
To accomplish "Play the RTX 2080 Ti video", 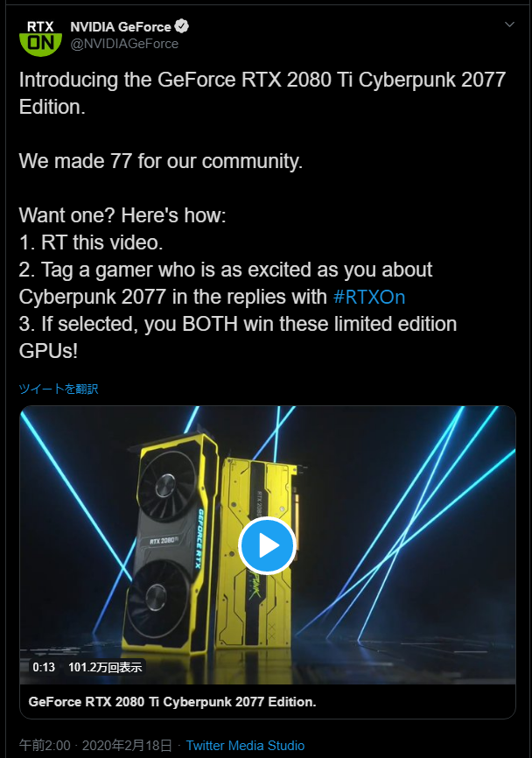I will click(x=267, y=545).
